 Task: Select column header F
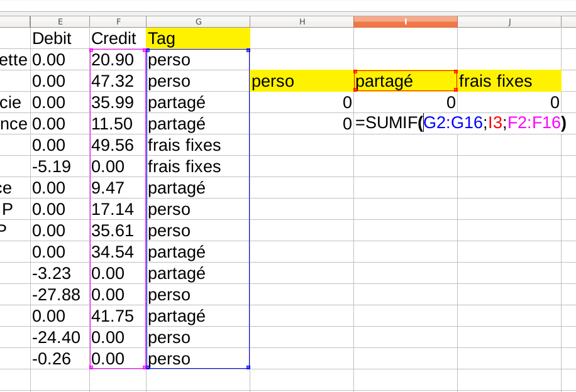pos(118,21)
